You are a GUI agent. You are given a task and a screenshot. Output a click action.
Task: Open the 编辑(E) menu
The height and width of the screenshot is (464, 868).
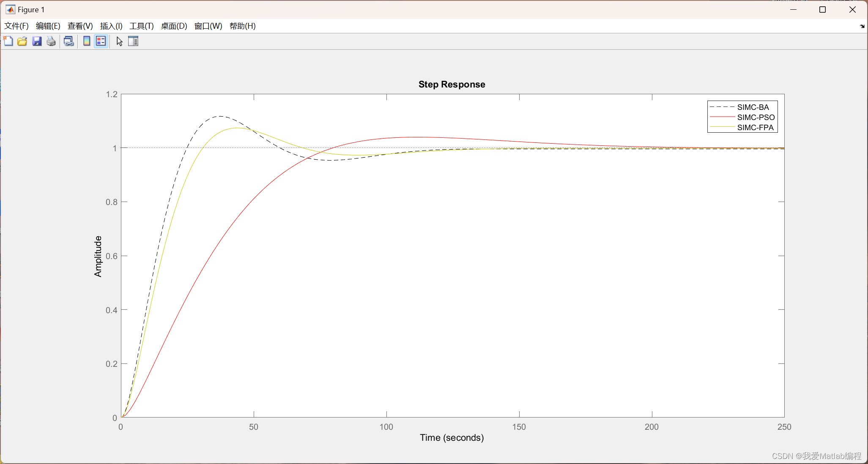tap(48, 26)
